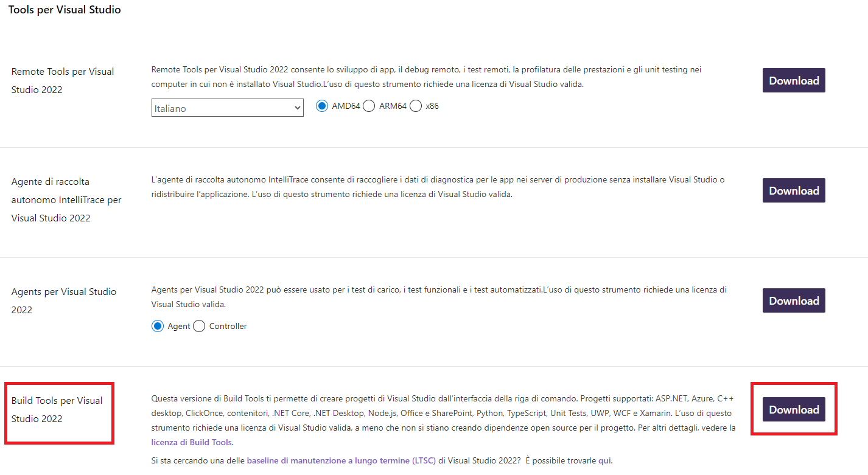Click the Remote Tools description paragraph
Screen dimensions: 868x475
click(x=426, y=77)
